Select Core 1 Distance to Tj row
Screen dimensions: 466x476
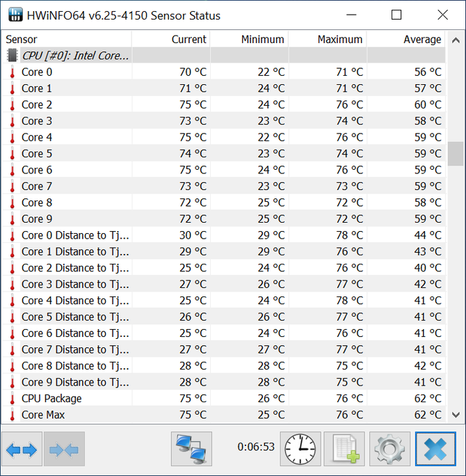click(x=224, y=251)
